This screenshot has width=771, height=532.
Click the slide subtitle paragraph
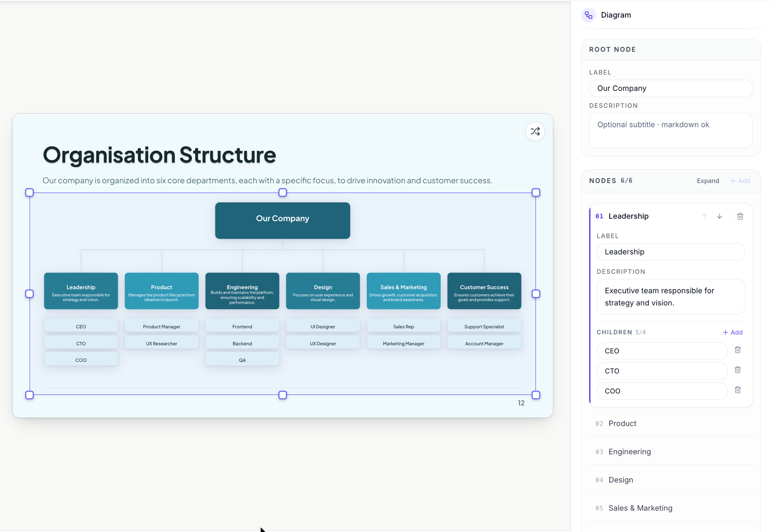(x=268, y=180)
